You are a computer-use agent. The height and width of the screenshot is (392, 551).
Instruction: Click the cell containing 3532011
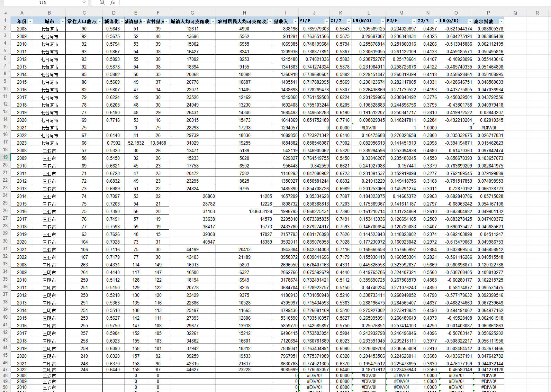pos(286,242)
